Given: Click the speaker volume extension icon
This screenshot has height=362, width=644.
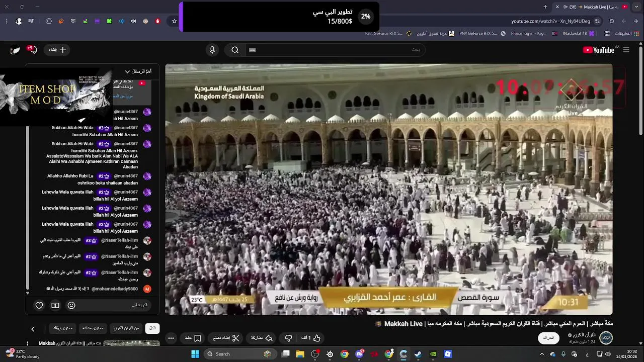Looking at the screenshot, I should tap(133, 21).
